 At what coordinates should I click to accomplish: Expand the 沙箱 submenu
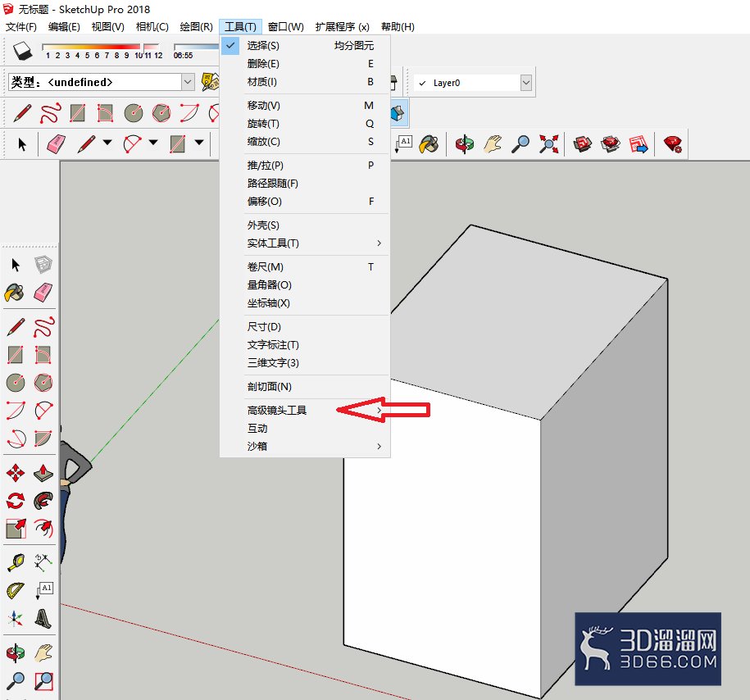pyautogui.click(x=305, y=446)
